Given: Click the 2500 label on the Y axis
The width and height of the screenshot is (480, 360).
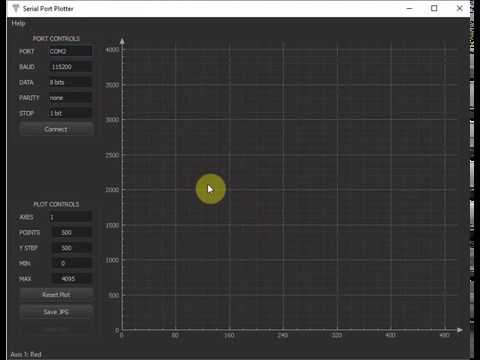Looking at the screenshot, I should (112, 155).
